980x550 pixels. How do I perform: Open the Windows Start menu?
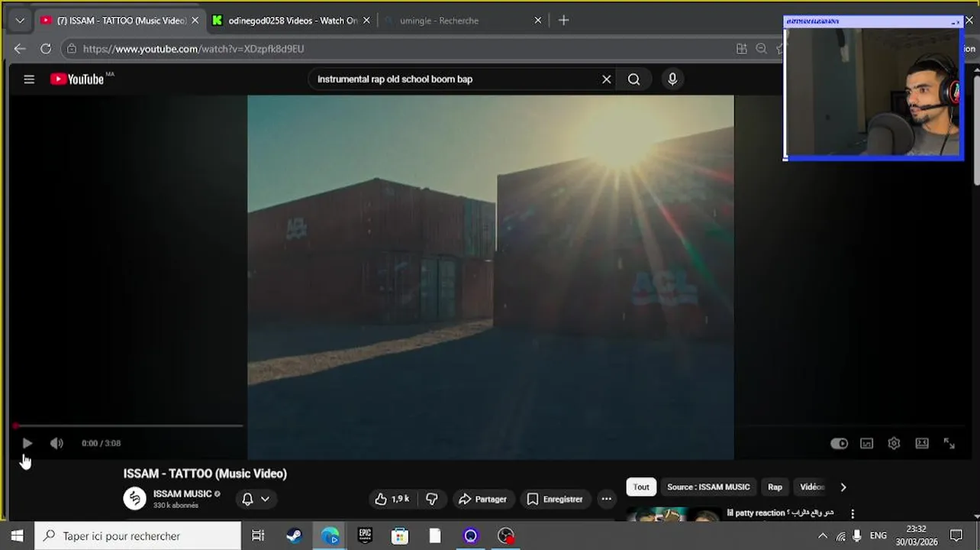pos(17,536)
